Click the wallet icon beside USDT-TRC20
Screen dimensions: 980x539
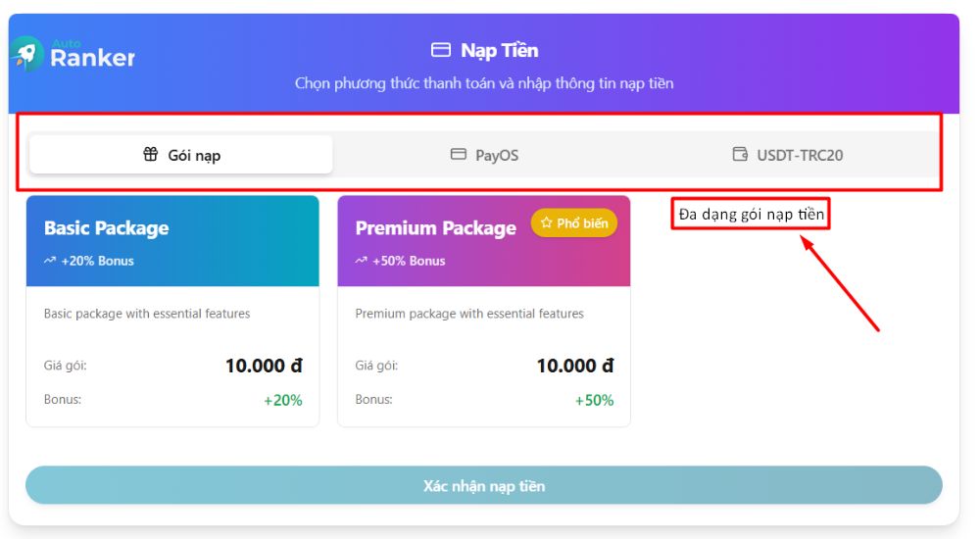[740, 154]
